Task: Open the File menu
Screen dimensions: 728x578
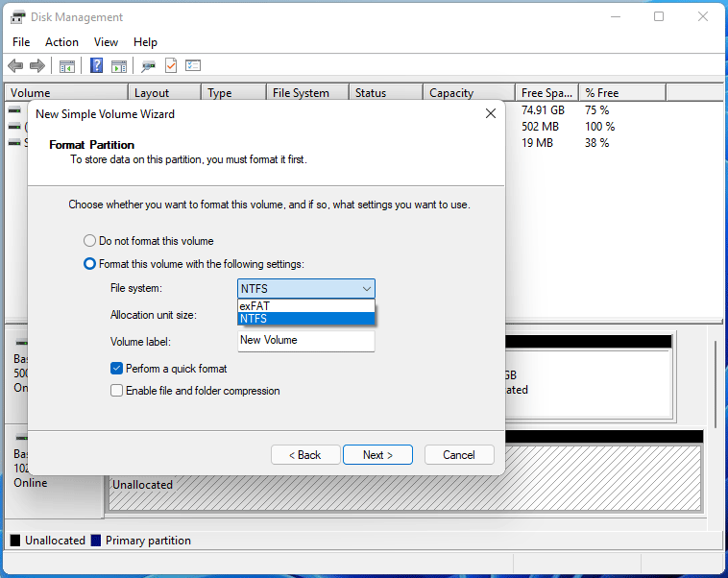Action: point(21,42)
